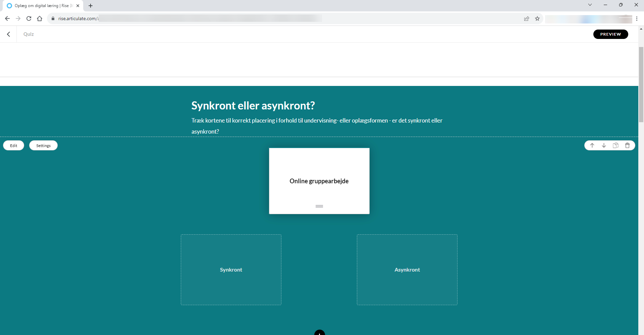
Task: Click the Online gruppearbejde card
Action: (319, 181)
